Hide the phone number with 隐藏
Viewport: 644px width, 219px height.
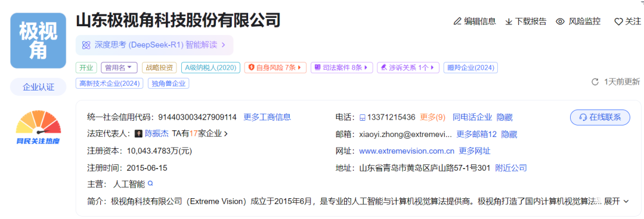[x=504, y=117]
